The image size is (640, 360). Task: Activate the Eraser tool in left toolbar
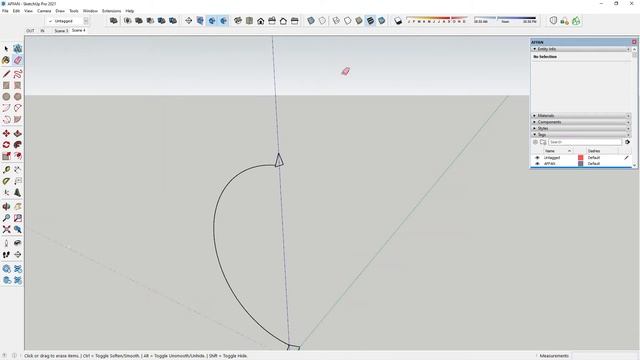coord(18,60)
